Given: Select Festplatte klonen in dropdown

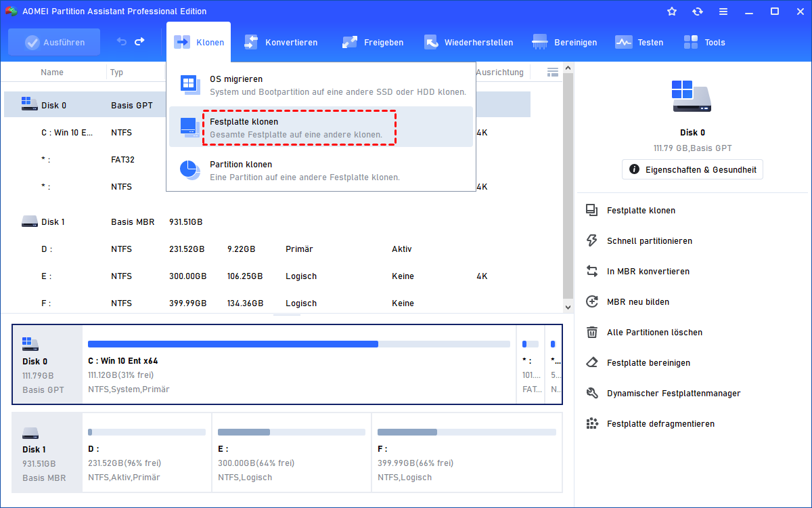Looking at the screenshot, I should click(x=298, y=127).
